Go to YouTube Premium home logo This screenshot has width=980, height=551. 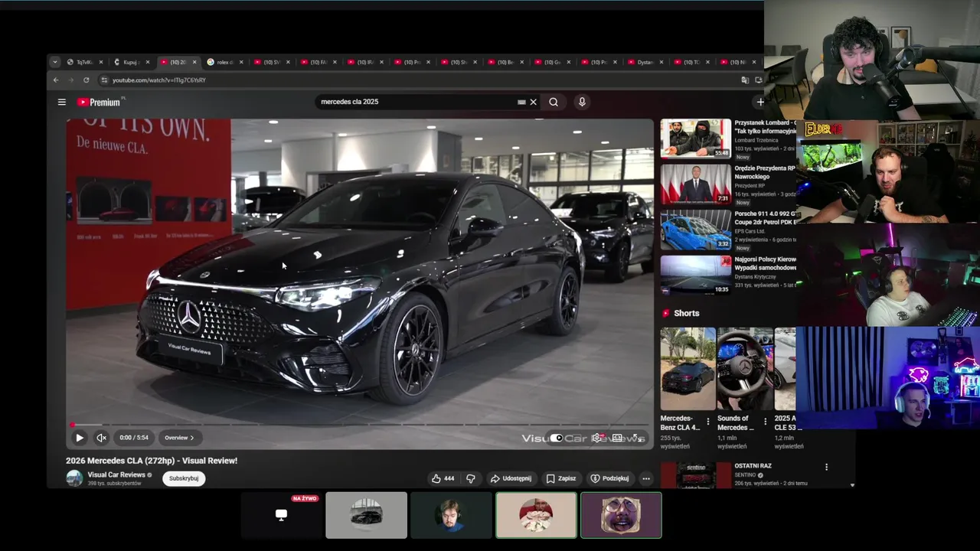pyautogui.click(x=100, y=102)
